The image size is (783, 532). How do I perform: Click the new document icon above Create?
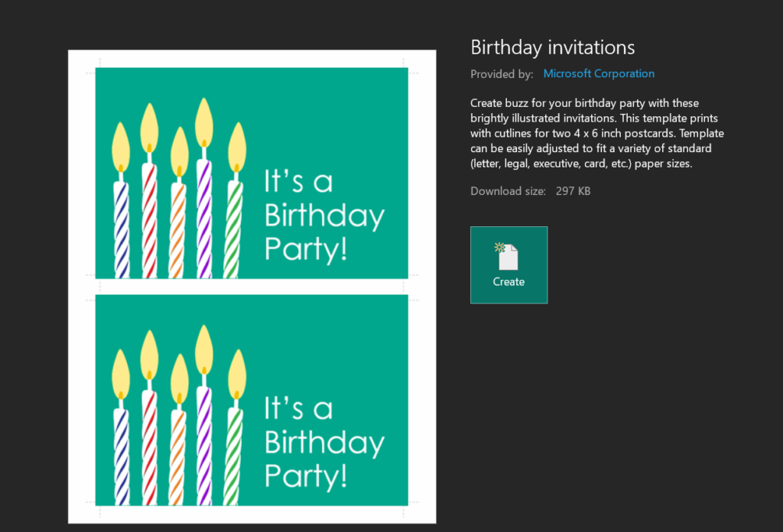click(506, 256)
